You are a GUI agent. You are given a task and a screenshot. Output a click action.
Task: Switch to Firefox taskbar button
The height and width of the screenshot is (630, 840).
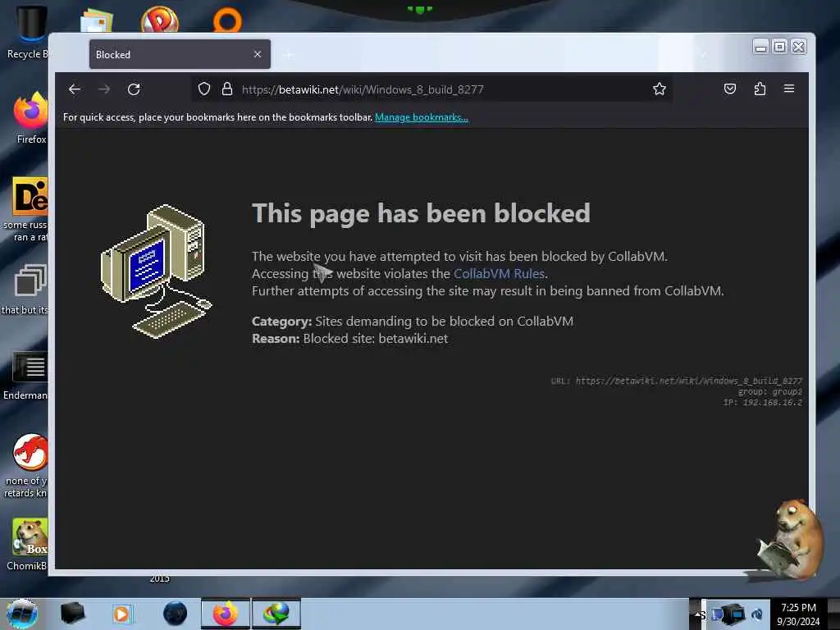(x=226, y=614)
